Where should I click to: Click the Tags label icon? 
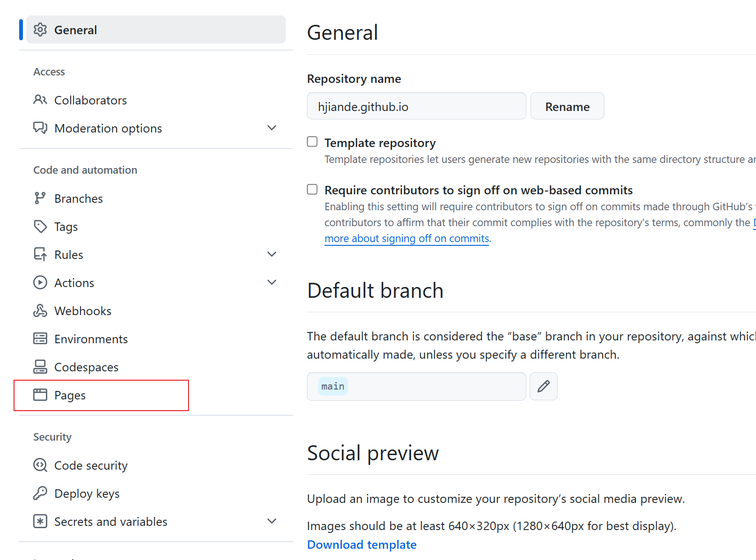(x=40, y=227)
